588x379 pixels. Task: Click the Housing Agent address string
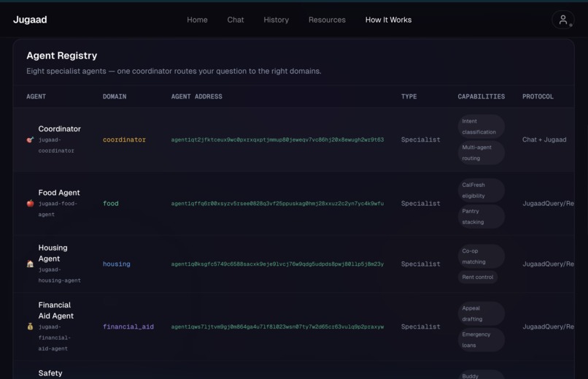[277, 264]
